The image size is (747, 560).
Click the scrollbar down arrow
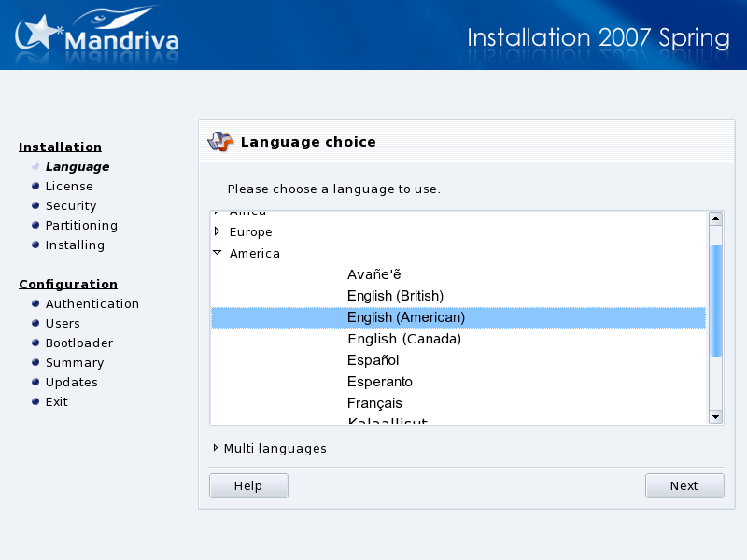(716, 416)
